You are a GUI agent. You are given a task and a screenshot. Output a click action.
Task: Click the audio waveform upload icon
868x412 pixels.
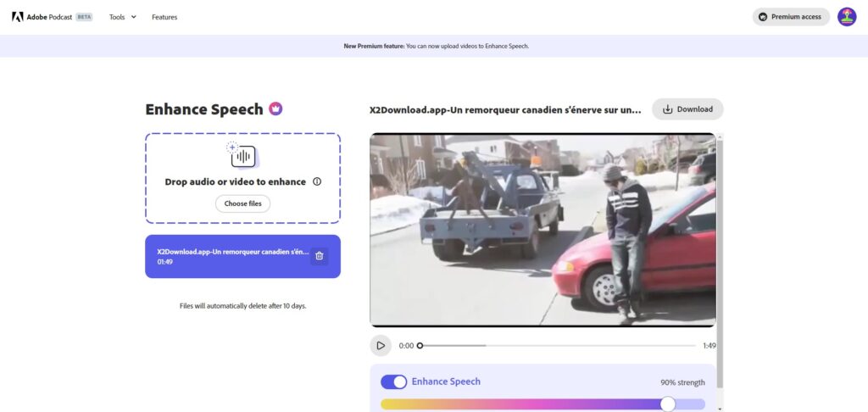tap(242, 156)
